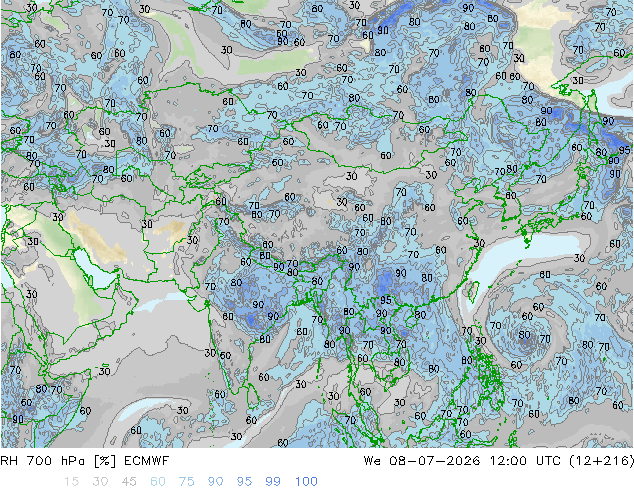The image size is (634, 490).
Task: Click the ECMWF model label
Action: [x=146, y=461]
